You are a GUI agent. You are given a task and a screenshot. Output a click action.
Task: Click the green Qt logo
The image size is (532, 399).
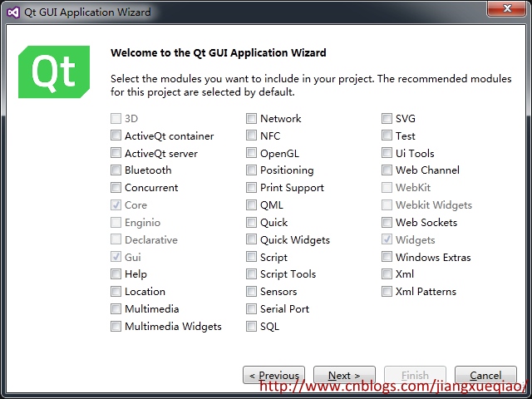tap(54, 72)
